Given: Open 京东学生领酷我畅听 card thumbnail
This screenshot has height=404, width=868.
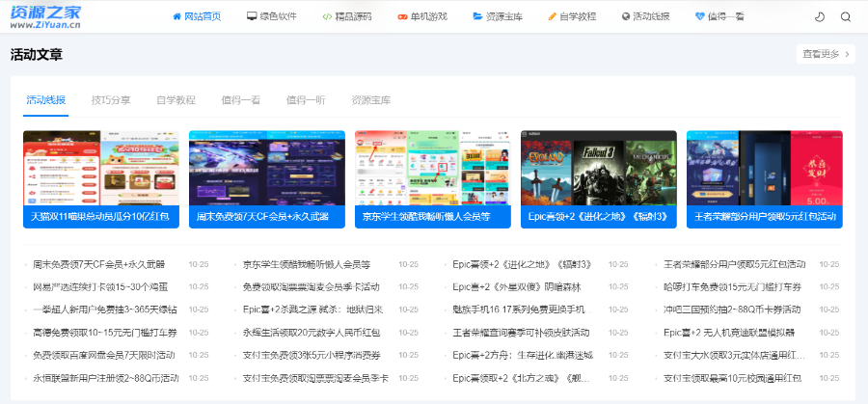Looking at the screenshot, I should [433, 168].
